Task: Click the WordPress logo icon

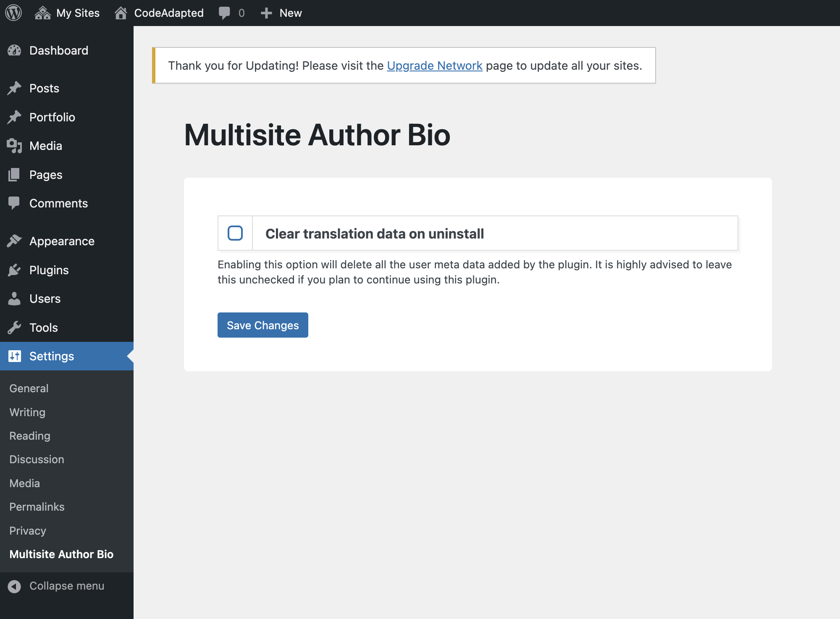Action: coord(13,13)
